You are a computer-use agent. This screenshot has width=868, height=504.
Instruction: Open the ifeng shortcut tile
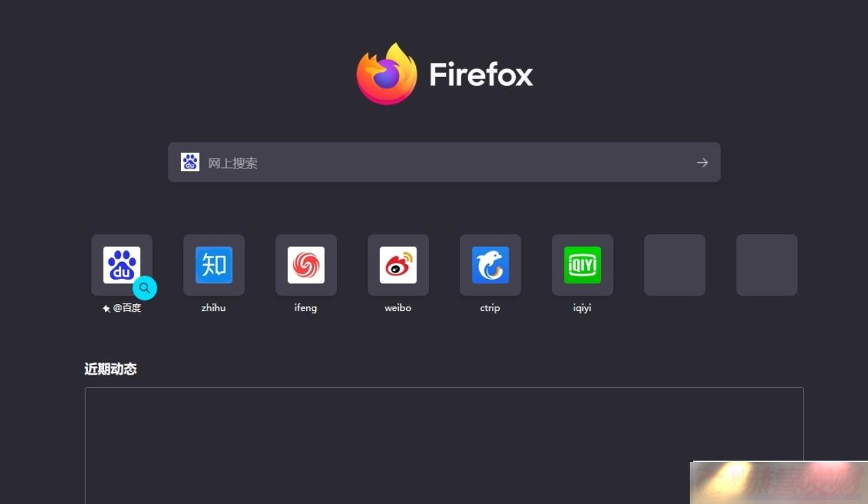(x=306, y=265)
